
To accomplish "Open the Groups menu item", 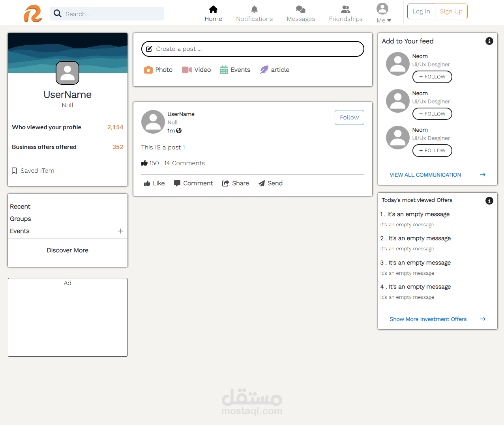I will [20, 219].
